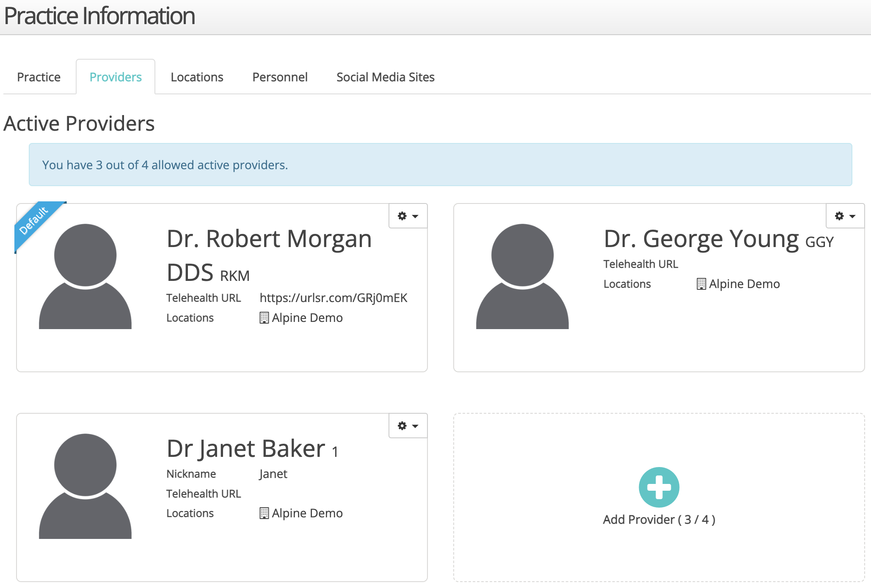
Task: Click the GGY provider code
Action: (819, 242)
